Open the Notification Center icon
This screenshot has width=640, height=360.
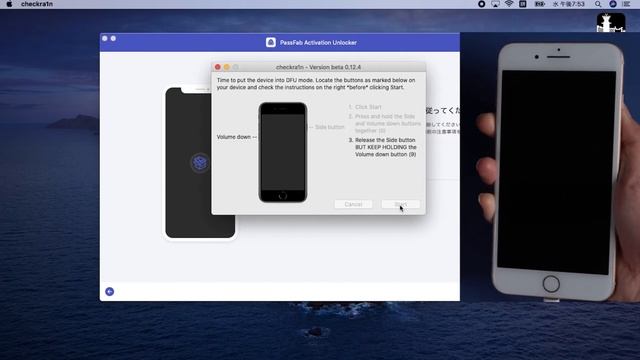[x=627, y=4]
